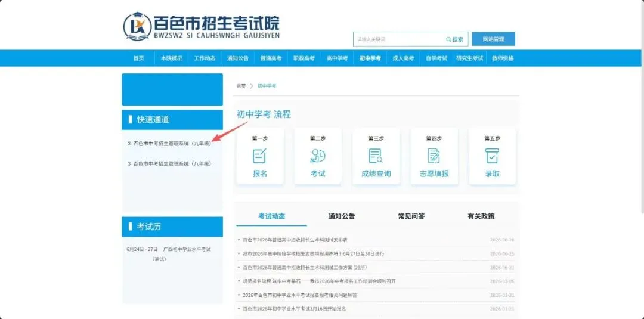Open 高中学考 navigation item
The image size is (644, 319).
337,58
